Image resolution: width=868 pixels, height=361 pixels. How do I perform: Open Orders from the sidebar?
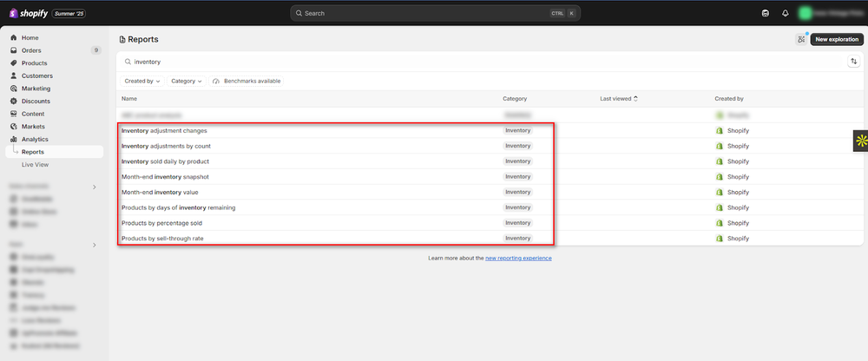(31, 50)
